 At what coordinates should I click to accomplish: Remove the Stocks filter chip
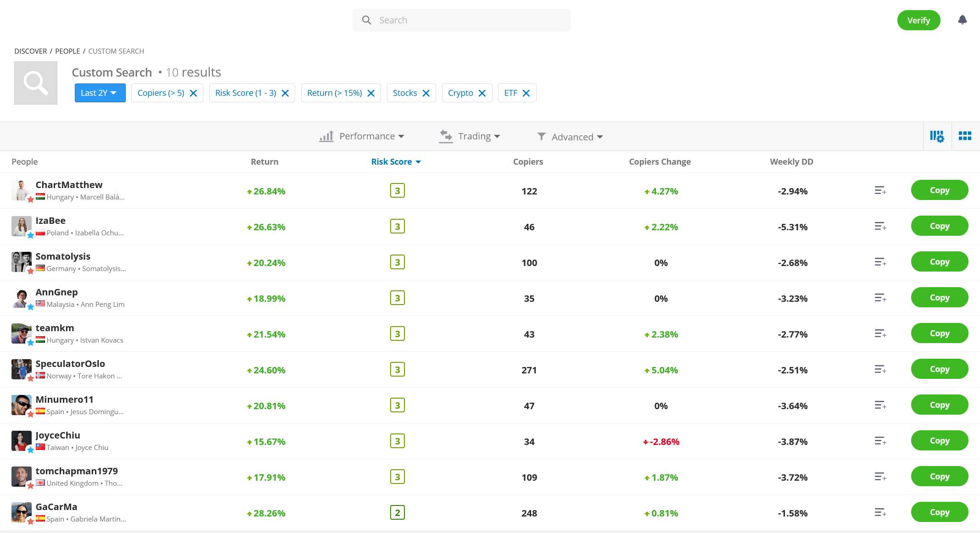tap(426, 93)
